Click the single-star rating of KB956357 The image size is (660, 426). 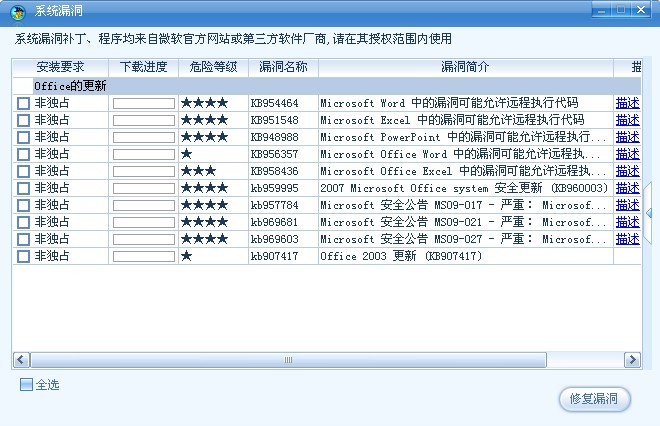coord(186,154)
